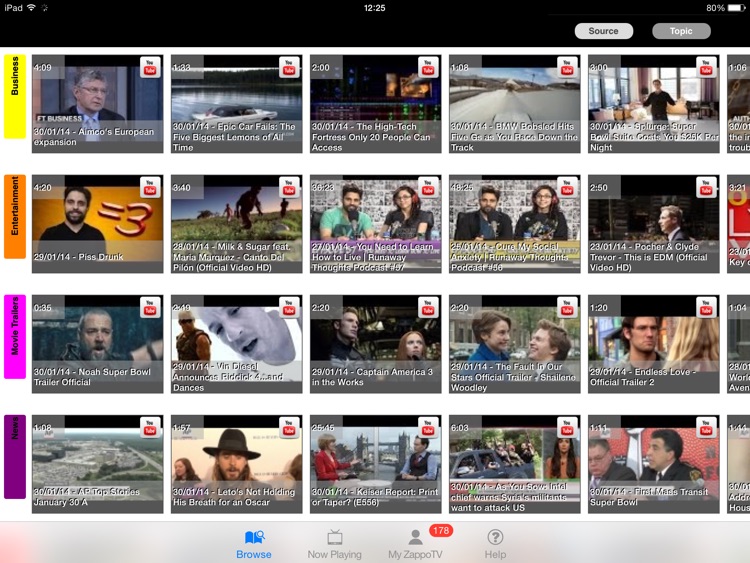
Task: Tap the 178 notification badge
Action: pyautogui.click(x=441, y=530)
